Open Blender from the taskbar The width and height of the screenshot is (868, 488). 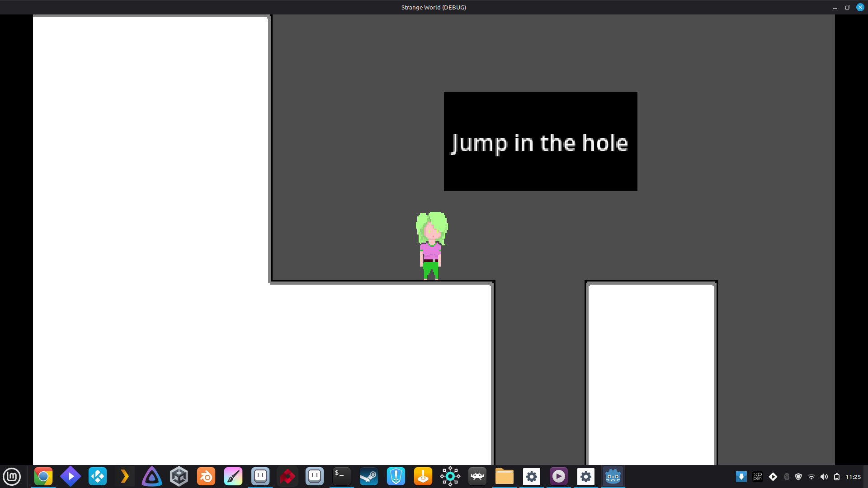(206, 476)
